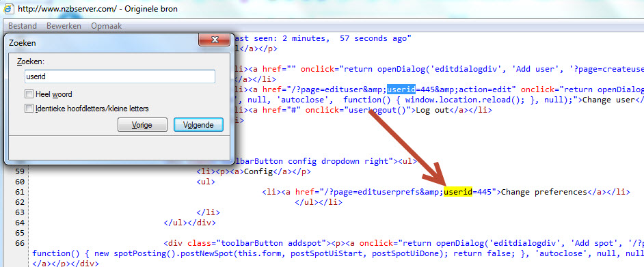Screen dimensions: 644x267
Task: Click the Log out text in source
Action: point(430,110)
